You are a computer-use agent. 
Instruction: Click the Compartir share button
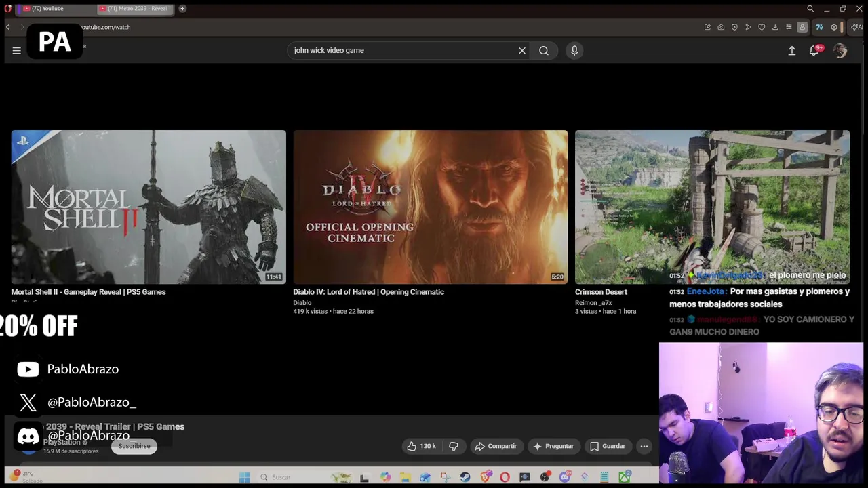pyautogui.click(x=496, y=446)
